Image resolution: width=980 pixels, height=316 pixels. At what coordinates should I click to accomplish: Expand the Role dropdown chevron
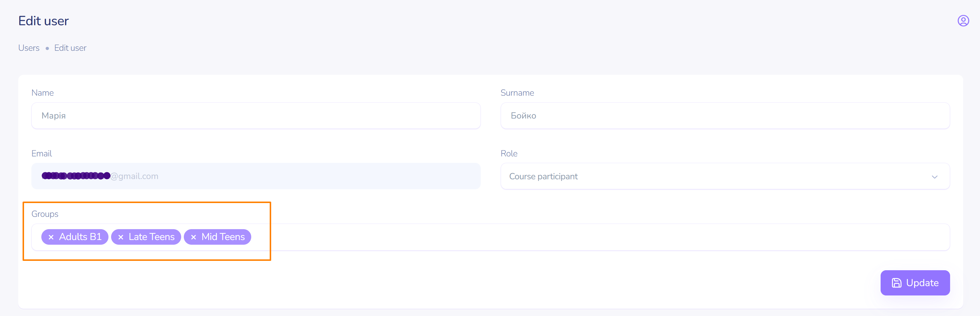(x=934, y=177)
